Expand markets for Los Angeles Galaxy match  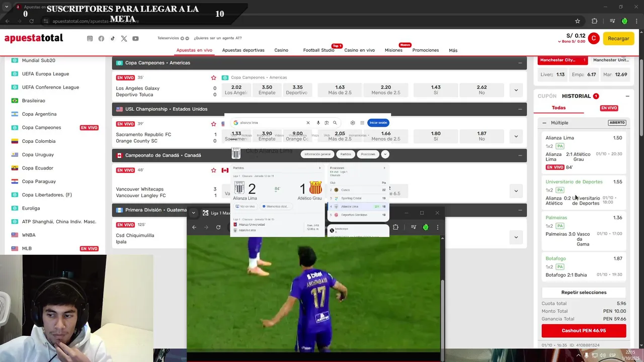(x=516, y=90)
